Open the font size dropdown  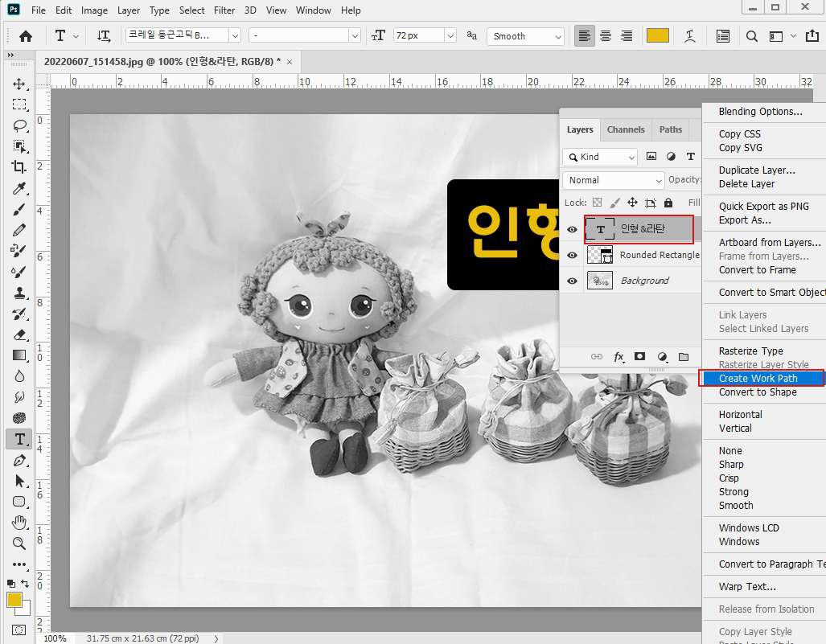450,36
